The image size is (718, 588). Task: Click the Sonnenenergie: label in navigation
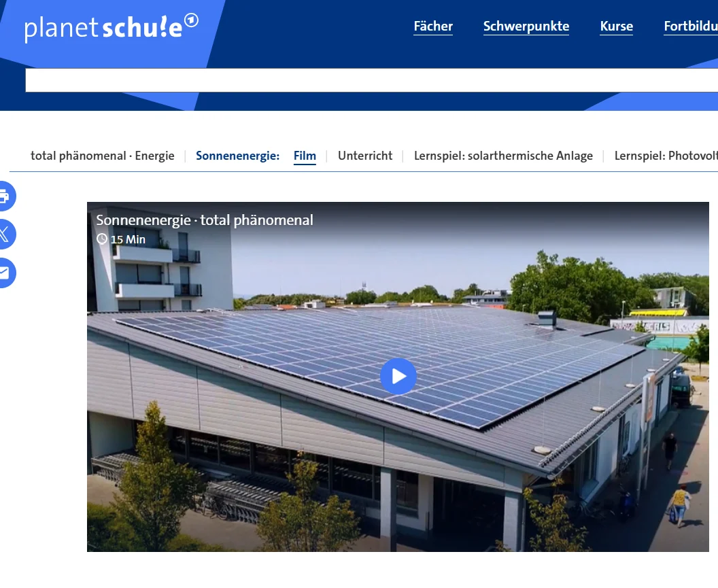[x=238, y=156]
